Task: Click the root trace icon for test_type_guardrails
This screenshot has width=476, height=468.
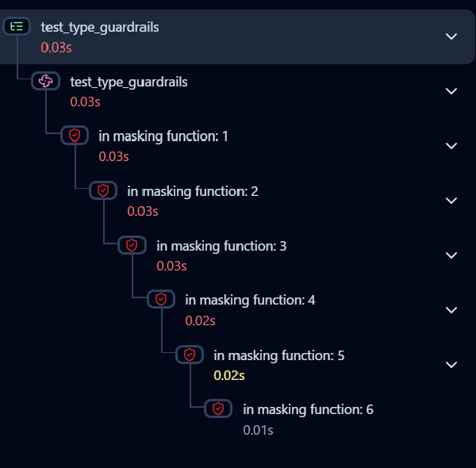Action: pyautogui.click(x=17, y=27)
